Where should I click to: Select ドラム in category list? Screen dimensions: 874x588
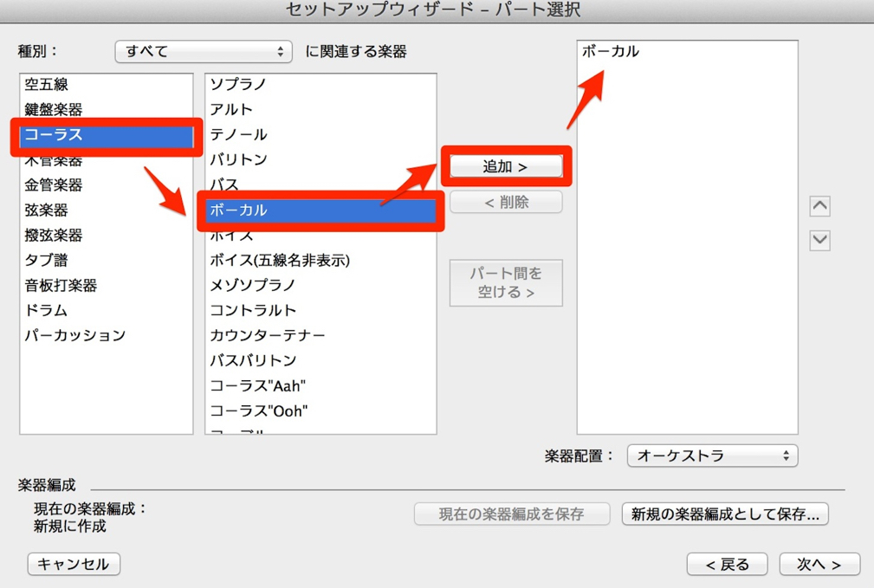coord(106,310)
